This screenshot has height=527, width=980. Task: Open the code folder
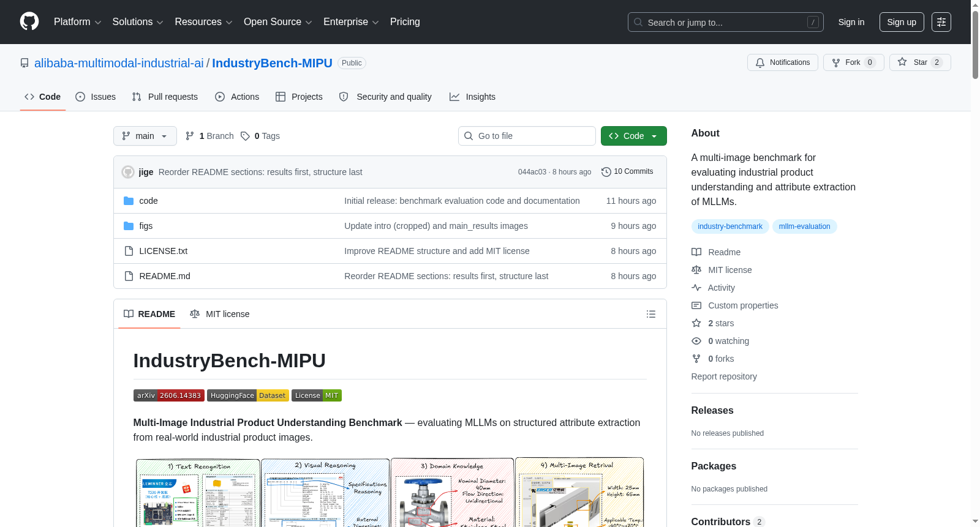(148, 201)
